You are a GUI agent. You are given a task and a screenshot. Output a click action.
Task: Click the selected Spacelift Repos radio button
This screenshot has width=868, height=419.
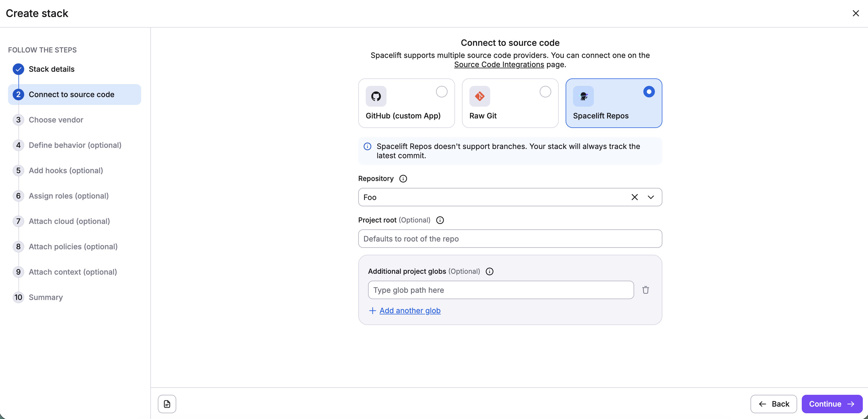pos(649,91)
